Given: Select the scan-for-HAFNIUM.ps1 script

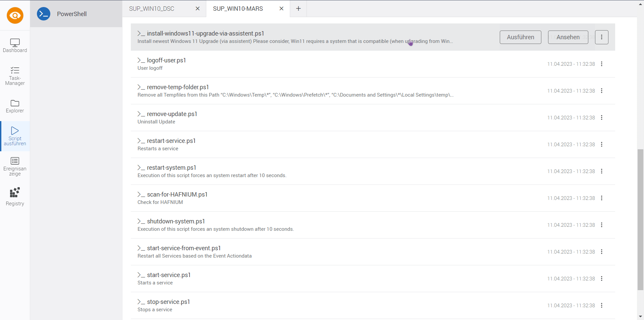Looking at the screenshot, I should click(177, 195).
